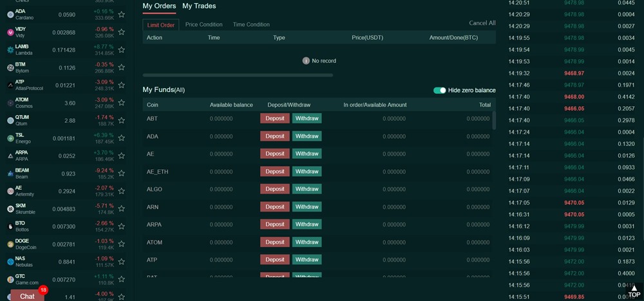This screenshot has width=644, height=301.
Task: Click the TOP scroll-up arrow icon
Action: pos(634,289)
